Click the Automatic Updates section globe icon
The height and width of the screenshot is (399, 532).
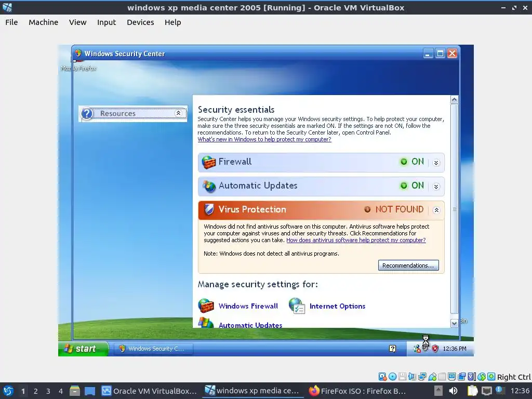209,186
